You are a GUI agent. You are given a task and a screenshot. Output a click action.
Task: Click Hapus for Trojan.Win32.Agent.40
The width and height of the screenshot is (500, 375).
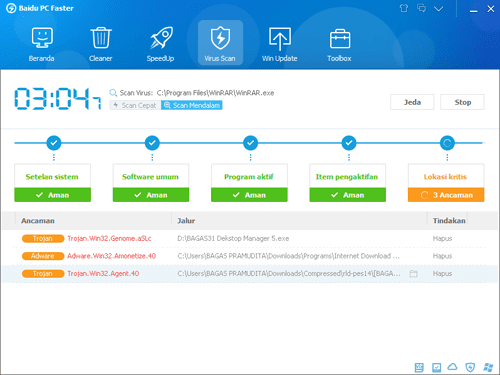click(442, 274)
